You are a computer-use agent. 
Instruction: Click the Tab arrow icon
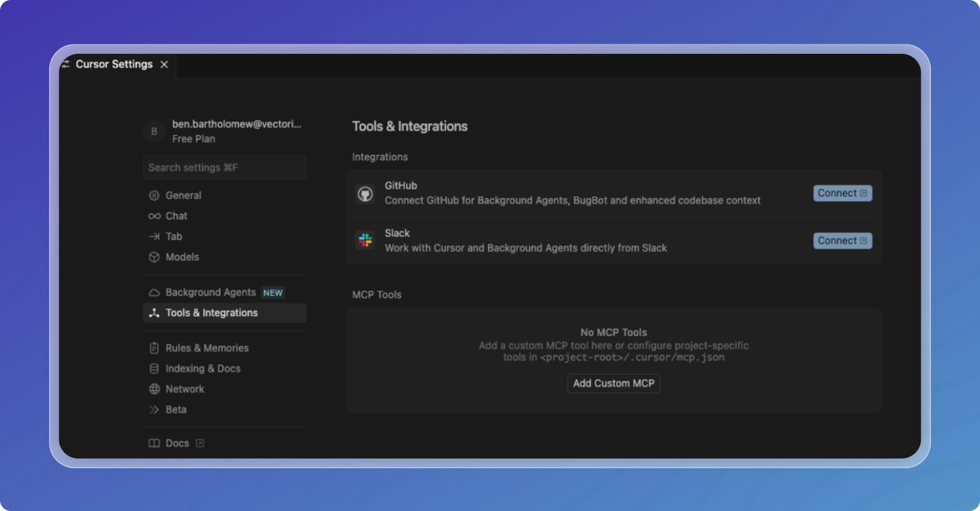point(154,236)
